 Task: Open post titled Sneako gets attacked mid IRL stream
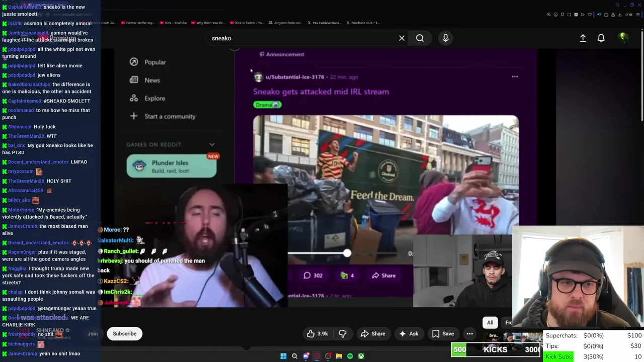click(x=321, y=92)
